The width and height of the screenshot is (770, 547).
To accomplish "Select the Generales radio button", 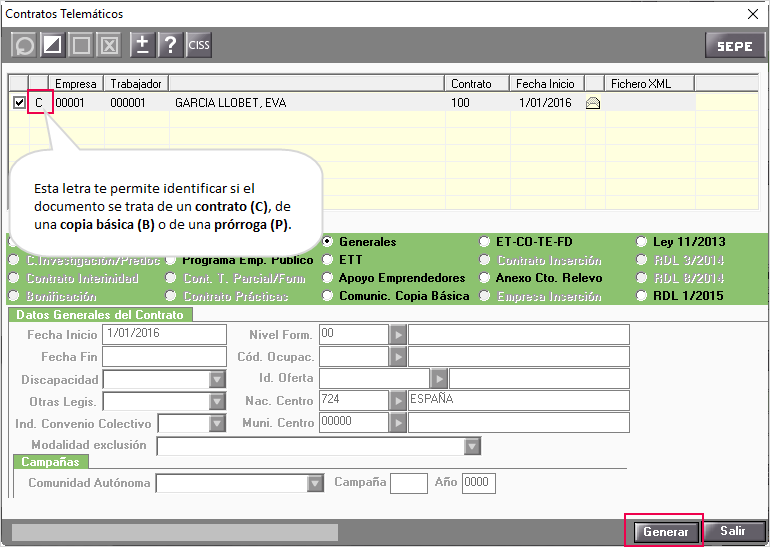I will [328, 242].
